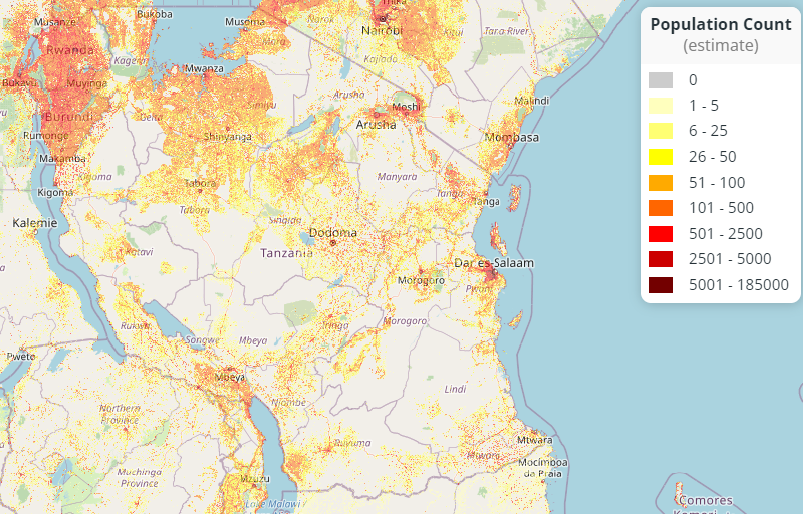Click the pale yellow swatch for 1 - 5

pyautogui.click(x=661, y=105)
